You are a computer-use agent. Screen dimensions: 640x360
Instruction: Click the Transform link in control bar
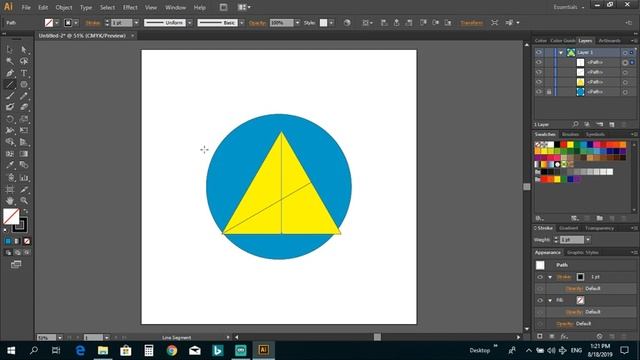pos(471,23)
